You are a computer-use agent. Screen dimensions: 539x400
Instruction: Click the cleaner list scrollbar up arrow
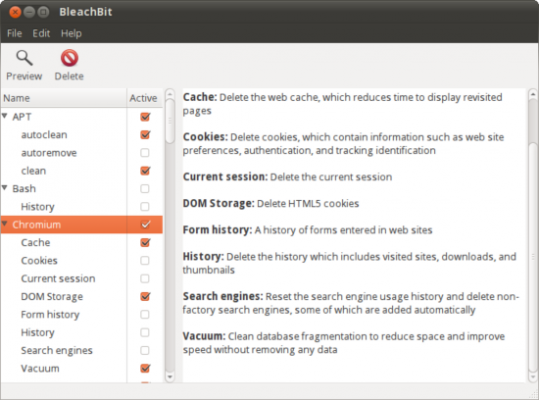click(170, 94)
